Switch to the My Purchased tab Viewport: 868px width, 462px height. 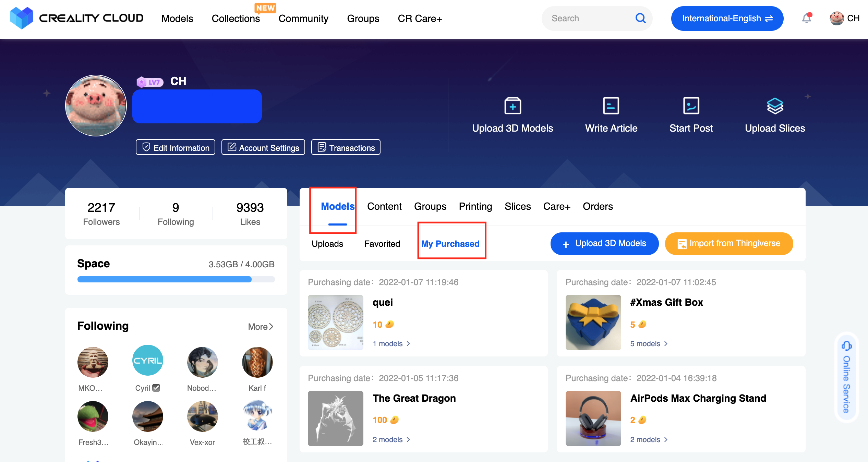click(451, 243)
